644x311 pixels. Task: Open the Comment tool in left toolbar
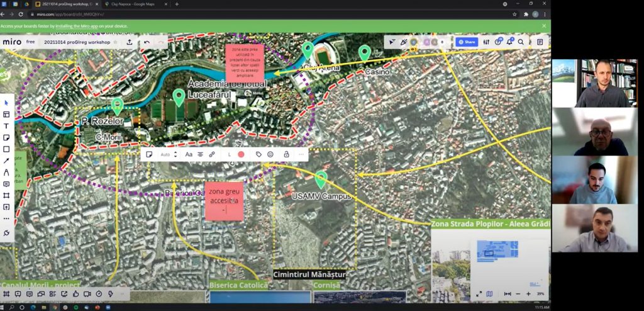[x=6, y=184]
